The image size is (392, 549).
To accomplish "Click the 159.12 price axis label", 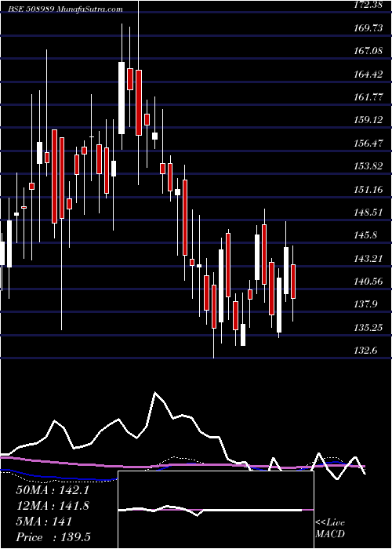I will (x=368, y=120).
